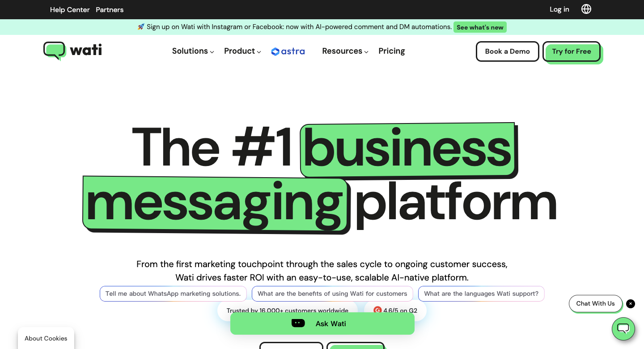
Task: Dismiss the Chat With Us popup
Action: (x=631, y=304)
